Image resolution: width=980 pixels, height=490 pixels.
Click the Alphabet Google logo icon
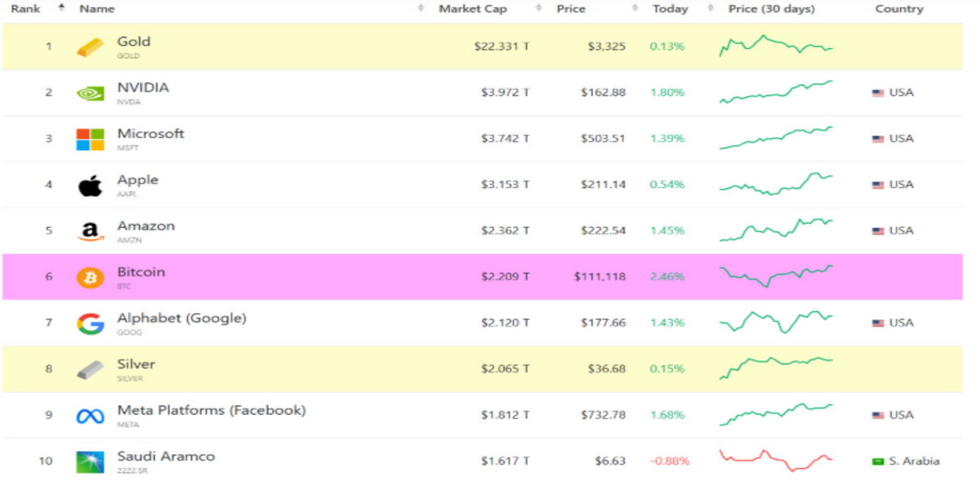[91, 324]
